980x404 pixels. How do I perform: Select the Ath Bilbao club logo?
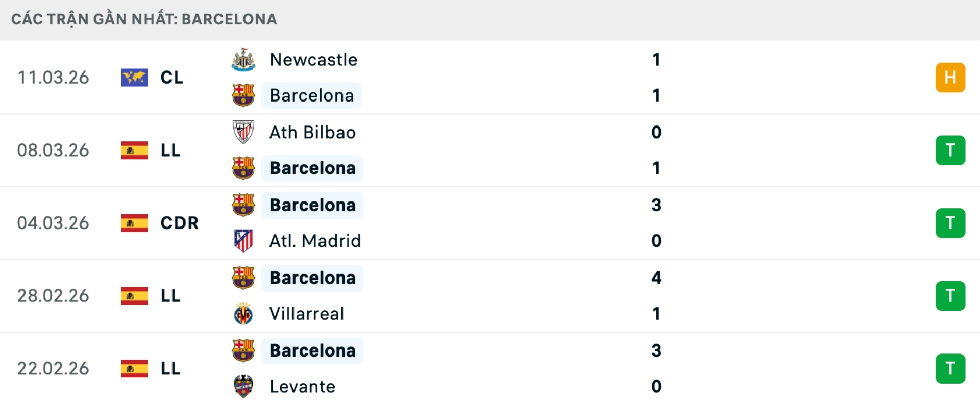tap(243, 132)
